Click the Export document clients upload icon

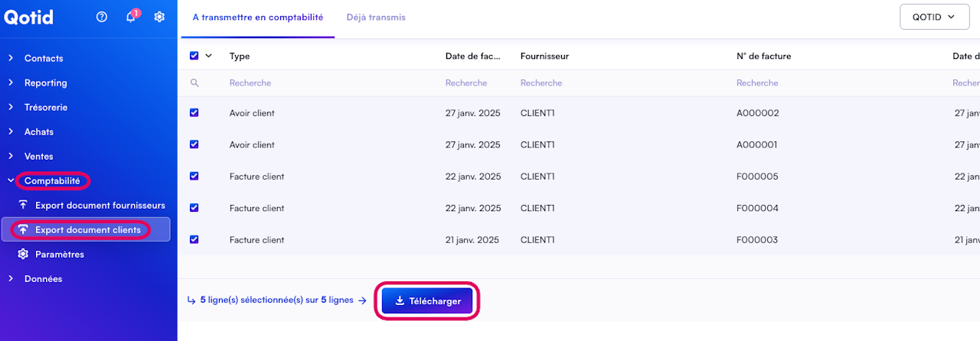click(x=23, y=229)
